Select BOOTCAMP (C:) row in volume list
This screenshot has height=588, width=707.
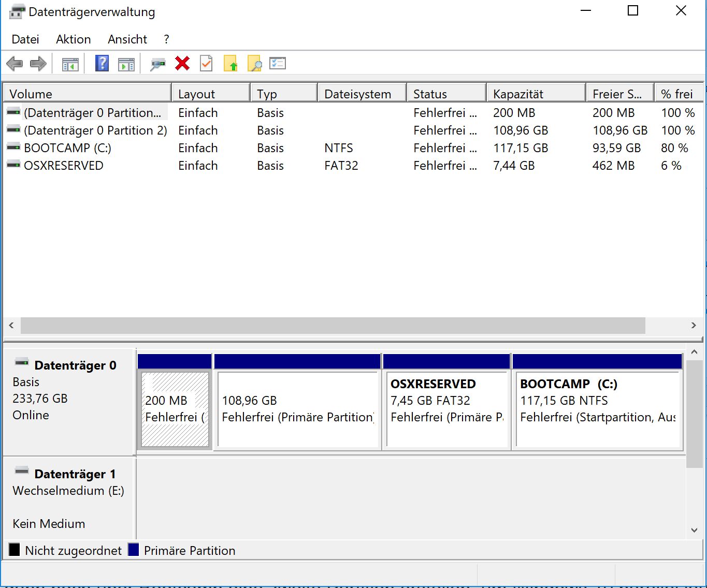67,148
